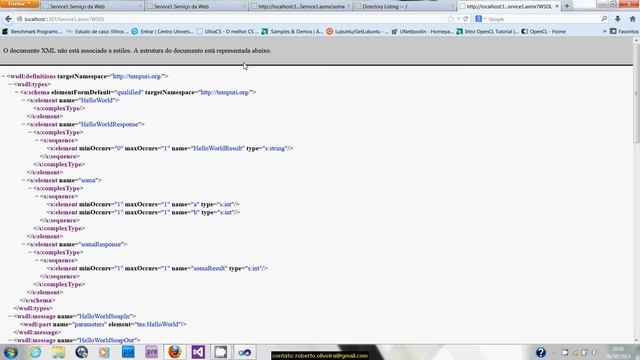Go back with the browser back arrow
Image resolution: width=640 pixels, height=360 pixels.
(8, 19)
